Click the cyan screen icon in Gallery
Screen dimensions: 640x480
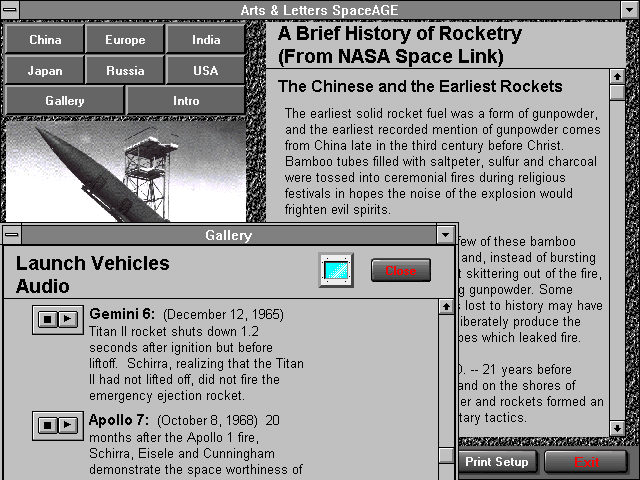tap(336, 270)
